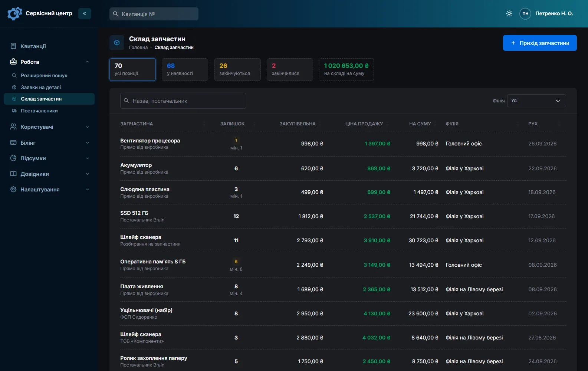Click the Назва, постачальник search field
Screen dimensions: 588x371
(x=183, y=101)
